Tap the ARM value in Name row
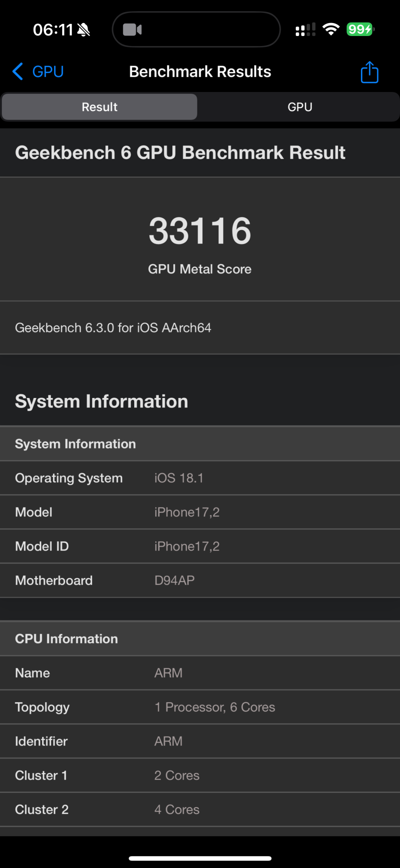This screenshot has height=868, width=400. [169, 673]
